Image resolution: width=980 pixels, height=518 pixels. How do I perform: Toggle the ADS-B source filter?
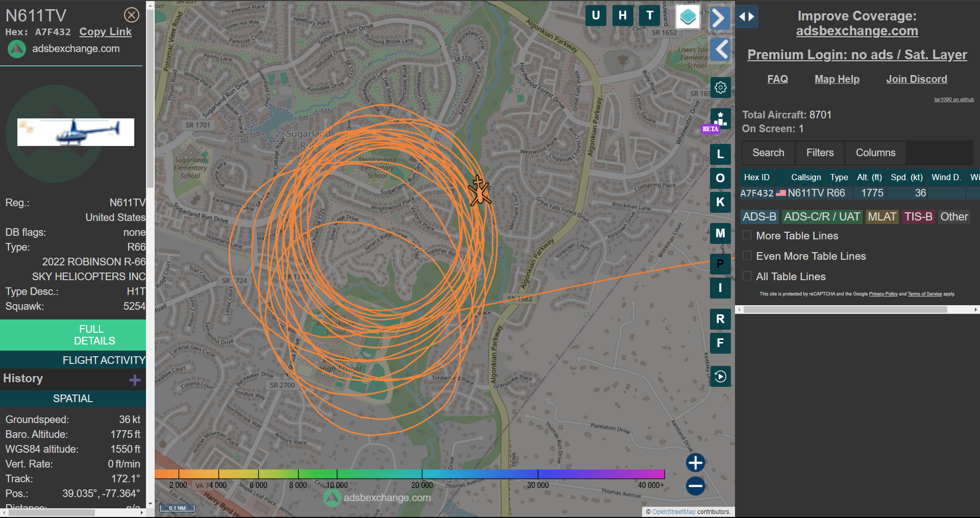pos(759,217)
